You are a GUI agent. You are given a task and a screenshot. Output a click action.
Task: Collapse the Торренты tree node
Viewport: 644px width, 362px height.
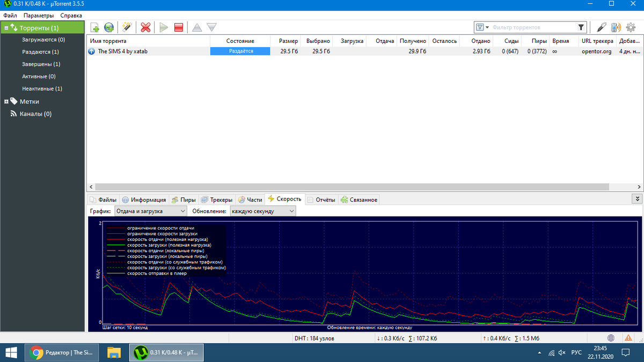click(6, 27)
